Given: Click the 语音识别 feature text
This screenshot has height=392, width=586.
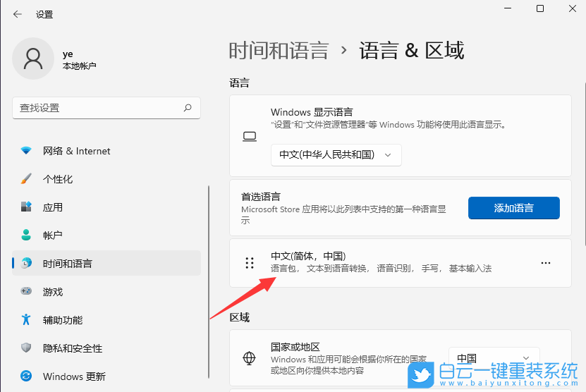Looking at the screenshot, I should click(x=393, y=269).
